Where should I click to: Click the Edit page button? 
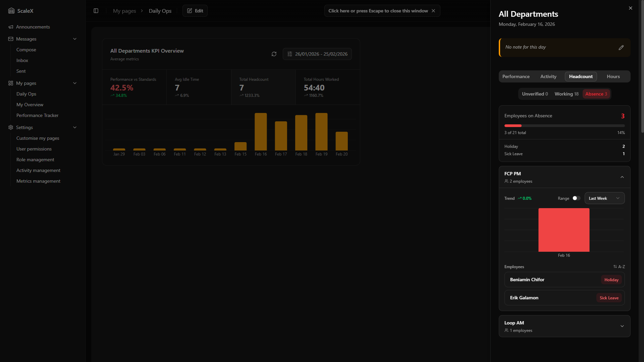coord(195,11)
